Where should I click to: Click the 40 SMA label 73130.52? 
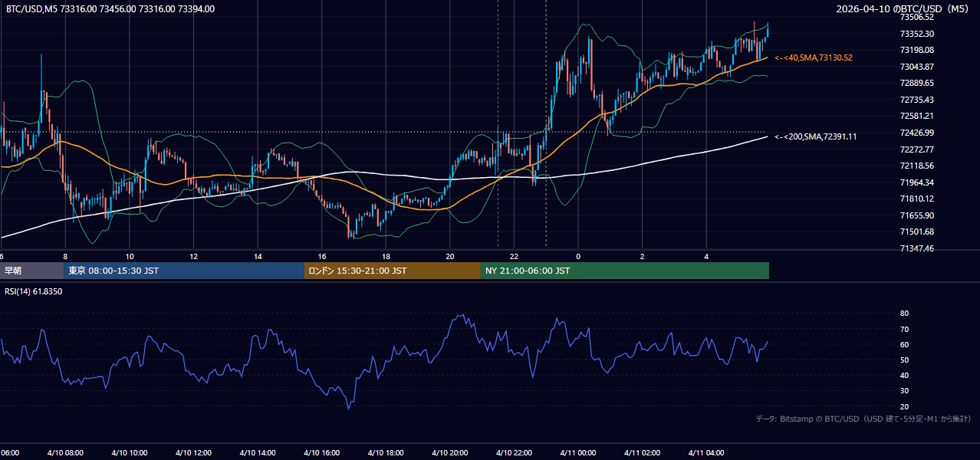(814, 58)
